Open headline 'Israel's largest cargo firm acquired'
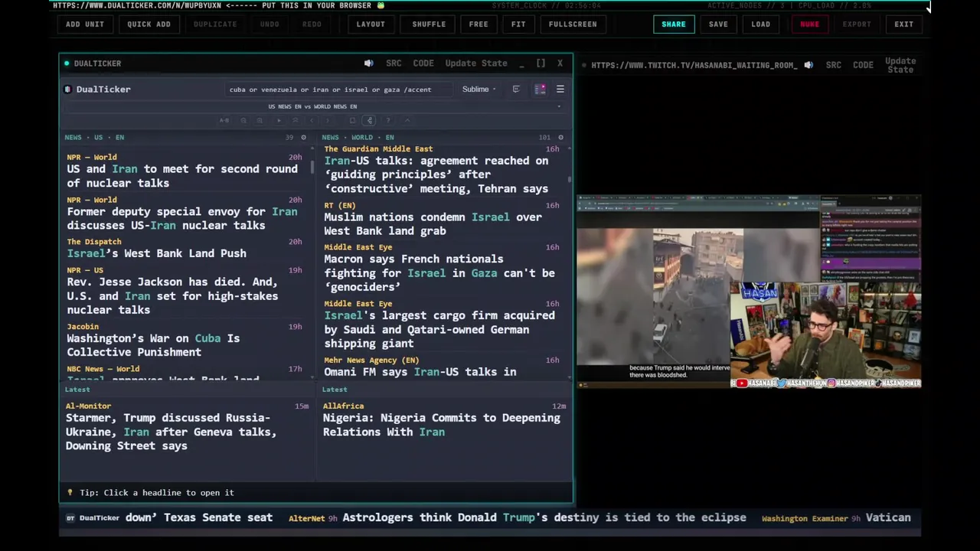Image resolution: width=980 pixels, height=551 pixels. coord(439,330)
